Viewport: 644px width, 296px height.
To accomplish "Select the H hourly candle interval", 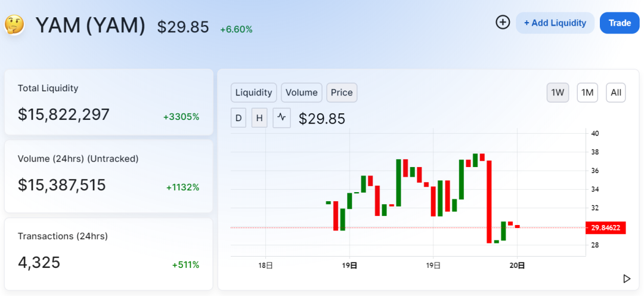I will [259, 118].
